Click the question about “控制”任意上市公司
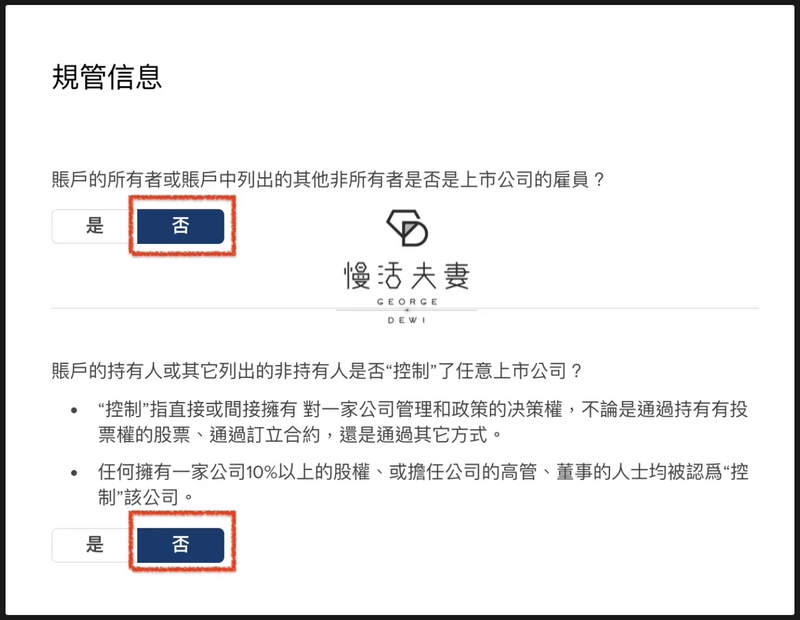This screenshot has height=620, width=800. tap(317, 371)
